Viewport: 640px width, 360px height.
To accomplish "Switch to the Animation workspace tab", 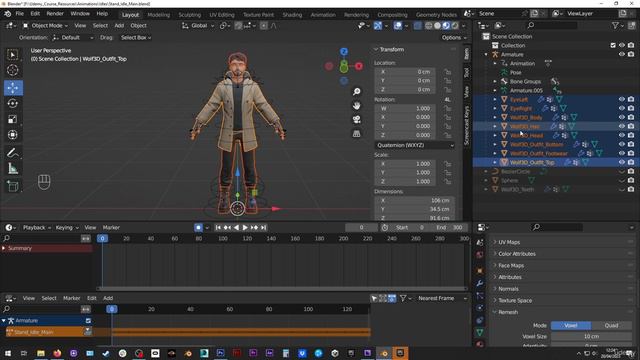I will tap(323, 15).
